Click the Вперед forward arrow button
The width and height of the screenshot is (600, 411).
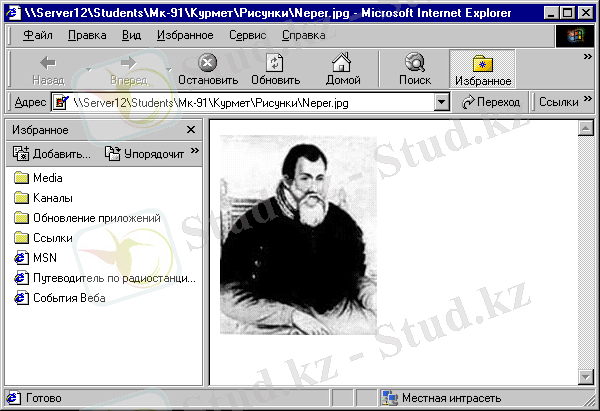(x=129, y=70)
